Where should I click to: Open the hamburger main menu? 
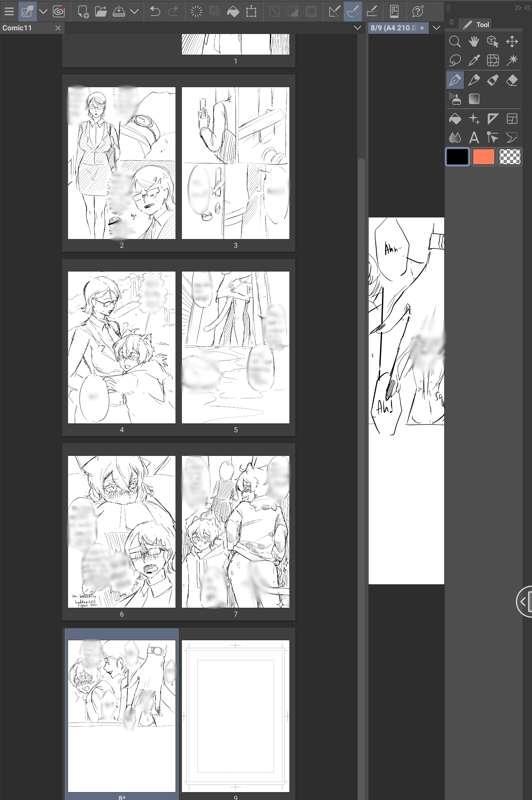coord(9,11)
